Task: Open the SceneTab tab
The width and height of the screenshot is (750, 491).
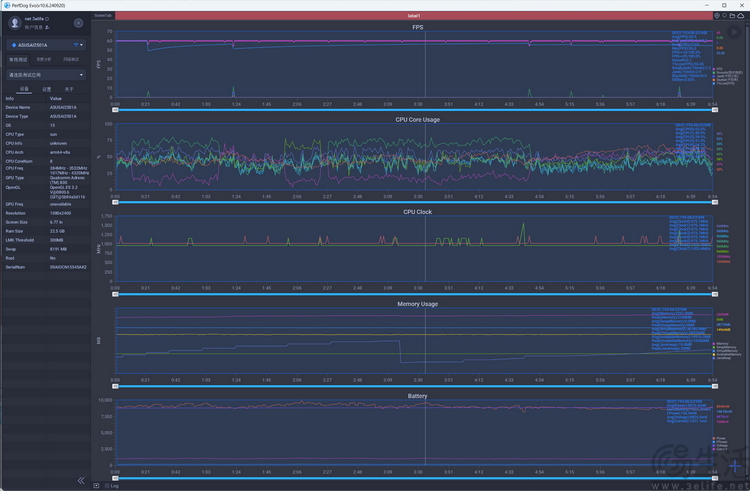Action: 103,16
